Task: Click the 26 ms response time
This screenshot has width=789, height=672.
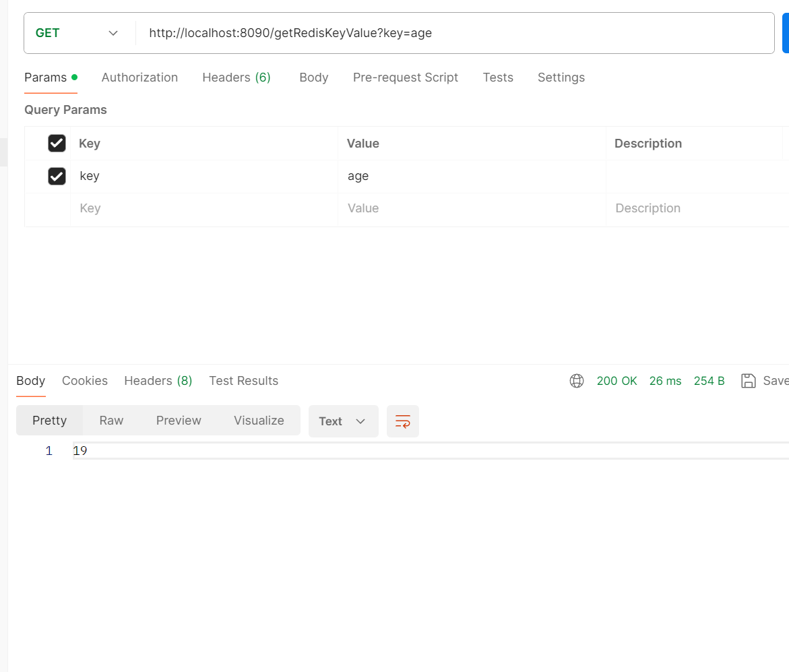Action: [x=665, y=381]
